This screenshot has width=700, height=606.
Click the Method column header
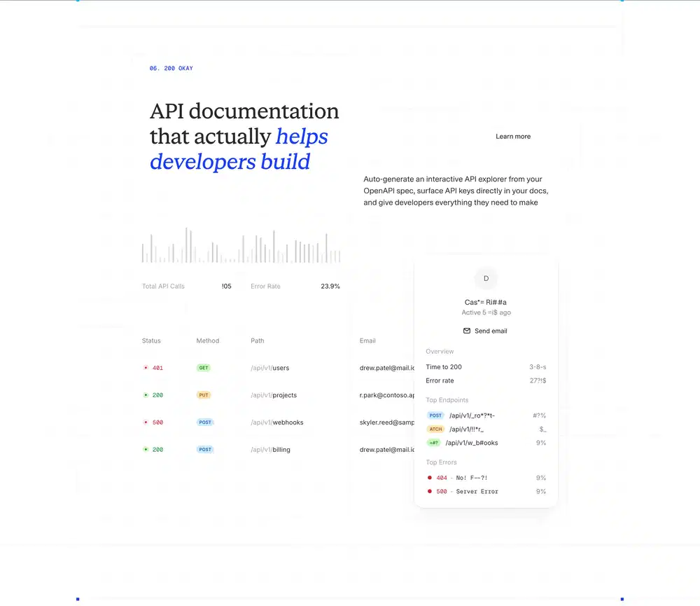tap(208, 340)
